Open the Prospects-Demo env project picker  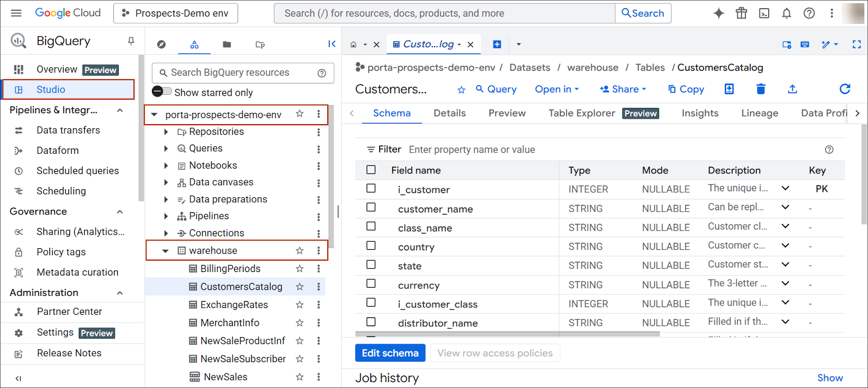pyautogui.click(x=176, y=13)
